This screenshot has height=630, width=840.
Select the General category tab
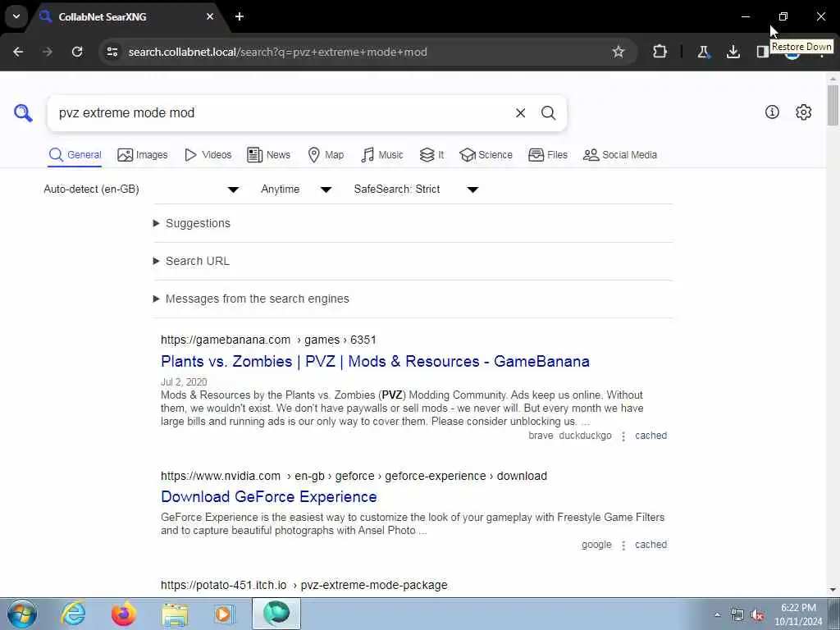click(x=75, y=155)
